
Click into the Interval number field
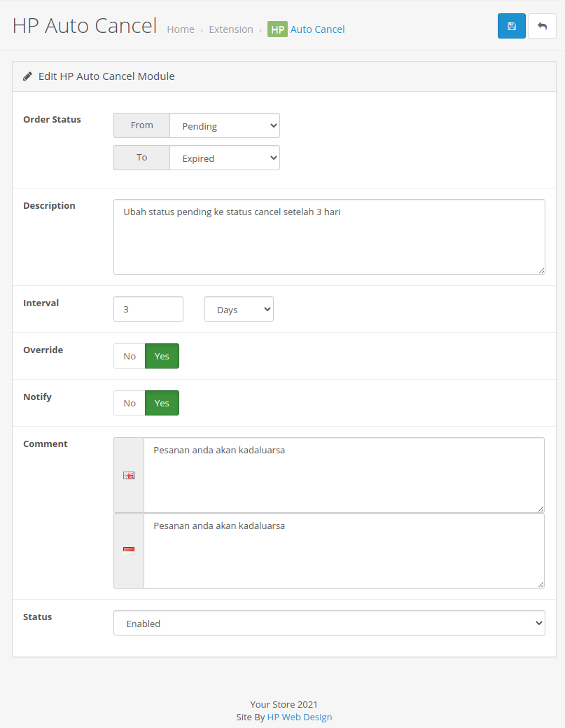click(x=148, y=309)
